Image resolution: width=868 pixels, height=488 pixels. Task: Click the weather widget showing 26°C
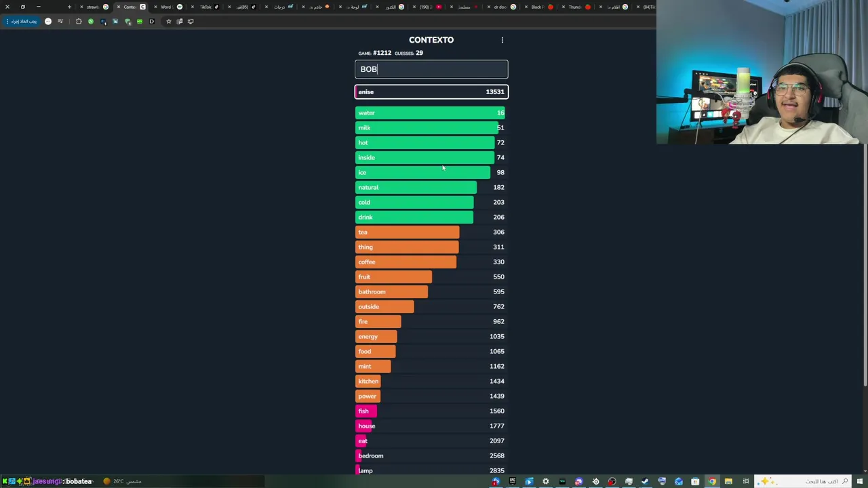point(123,481)
